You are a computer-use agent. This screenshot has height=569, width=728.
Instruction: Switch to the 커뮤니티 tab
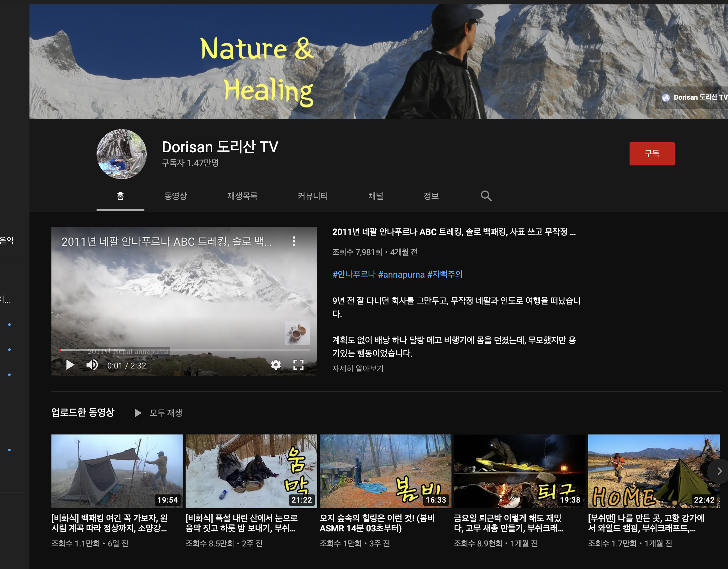pyautogui.click(x=313, y=196)
